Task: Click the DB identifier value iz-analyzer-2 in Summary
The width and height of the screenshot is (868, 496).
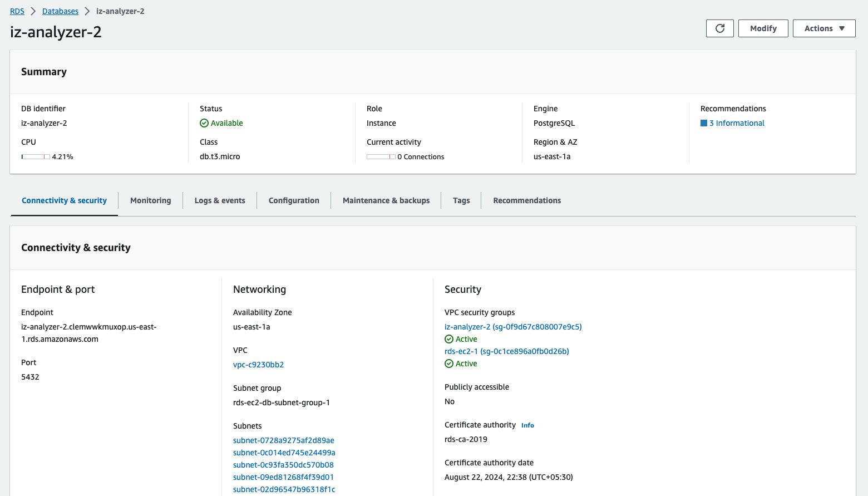Action: click(44, 123)
